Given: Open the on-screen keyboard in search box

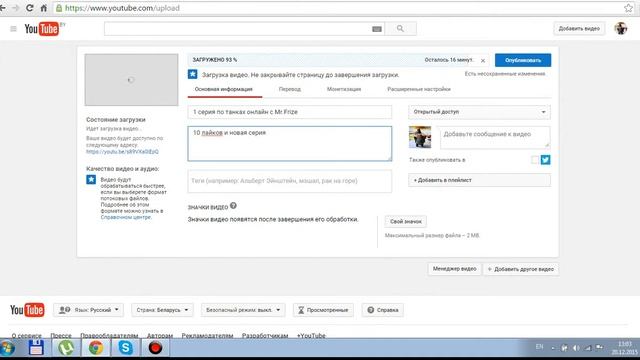Looking at the screenshot, I should [x=377, y=29].
